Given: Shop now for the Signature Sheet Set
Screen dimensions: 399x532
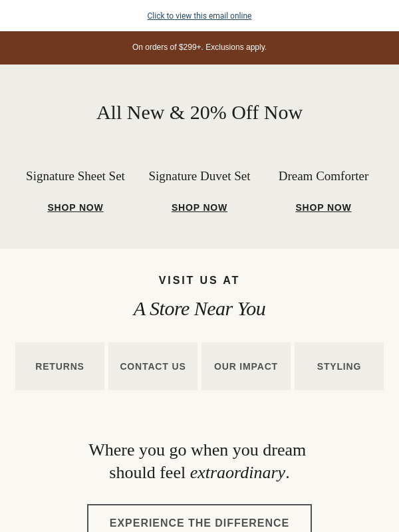Looking at the screenshot, I should [x=75, y=207].
